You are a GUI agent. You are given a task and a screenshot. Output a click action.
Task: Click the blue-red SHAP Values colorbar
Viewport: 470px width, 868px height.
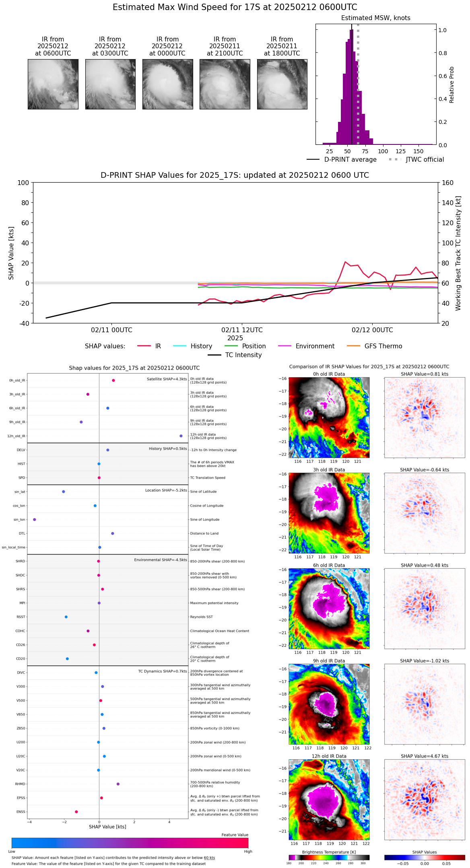click(425, 858)
